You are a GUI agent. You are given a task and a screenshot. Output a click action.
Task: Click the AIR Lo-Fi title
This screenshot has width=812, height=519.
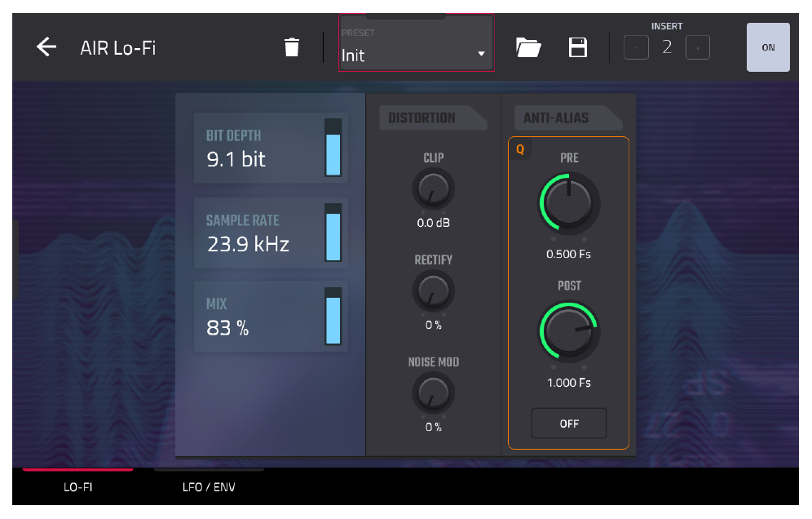pyautogui.click(x=118, y=48)
